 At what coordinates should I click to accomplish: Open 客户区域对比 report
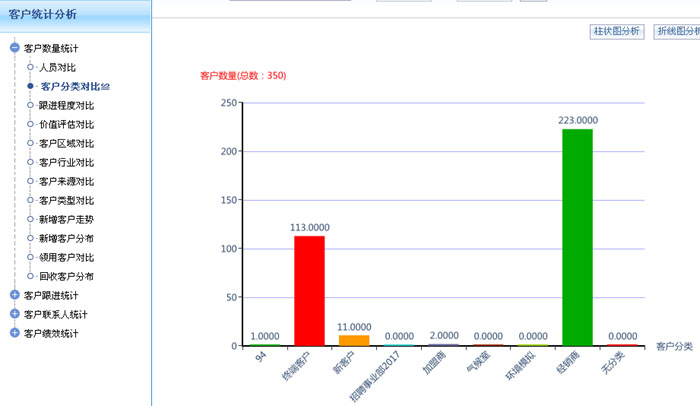coord(66,143)
